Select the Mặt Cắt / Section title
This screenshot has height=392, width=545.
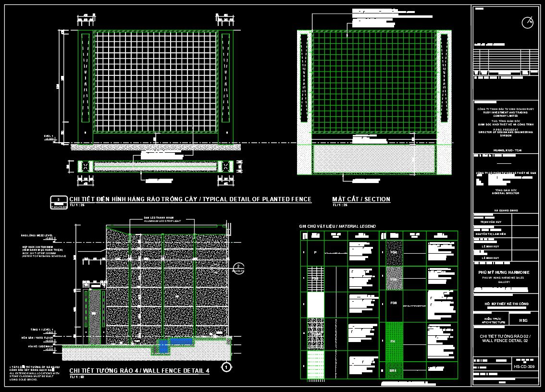(x=361, y=199)
